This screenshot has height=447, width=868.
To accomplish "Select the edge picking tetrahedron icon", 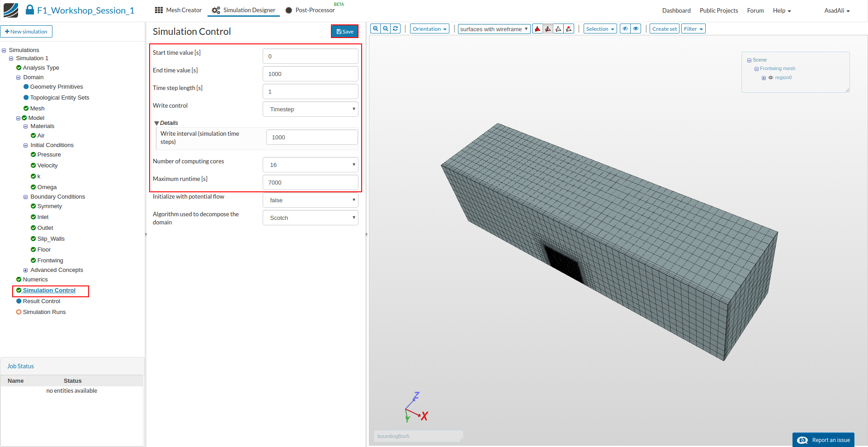I will coord(558,29).
